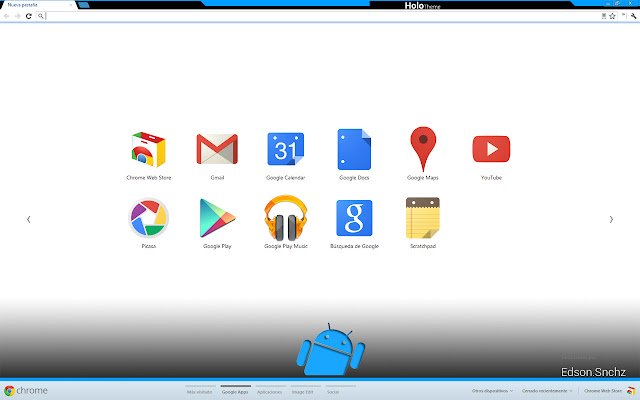Launch the Gmail app icon
The image size is (640, 400).
pyautogui.click(x=217, y=149)
